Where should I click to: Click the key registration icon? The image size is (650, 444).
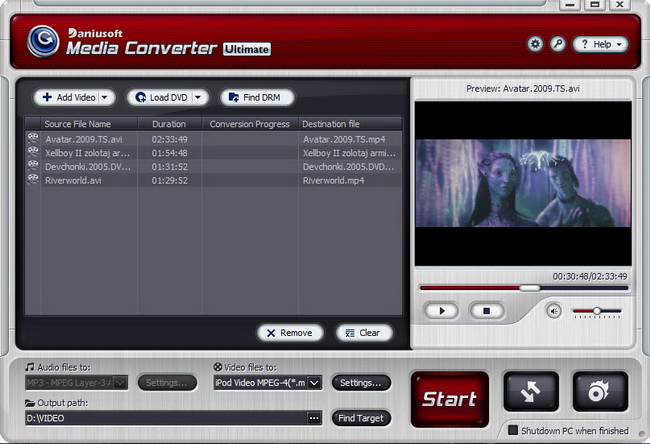point(558,45)
